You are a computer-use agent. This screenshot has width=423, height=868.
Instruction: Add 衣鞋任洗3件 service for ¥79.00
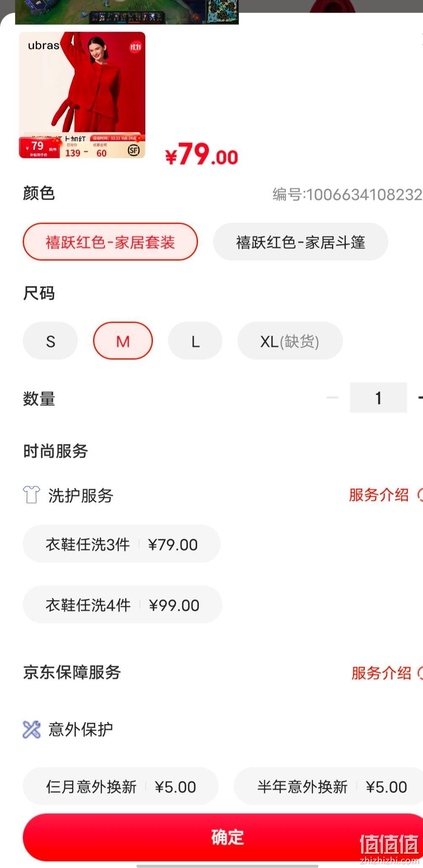tap(122, 544)
